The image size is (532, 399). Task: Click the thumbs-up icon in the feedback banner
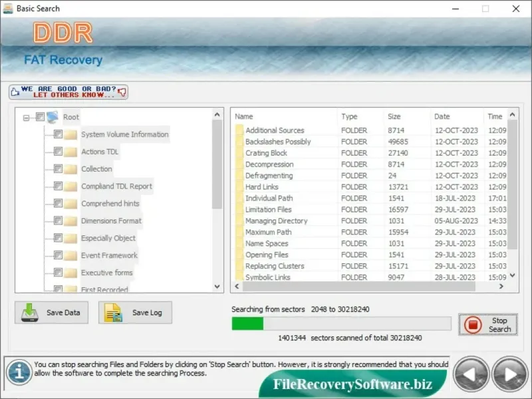pos(15,92)
